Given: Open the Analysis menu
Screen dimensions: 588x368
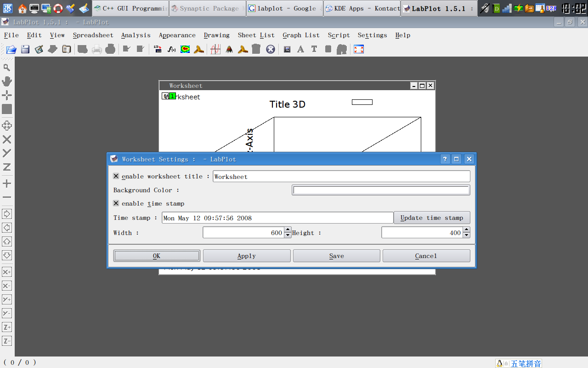Looking at the screenshot, I should pyautogui.click(x=136, y=35).
